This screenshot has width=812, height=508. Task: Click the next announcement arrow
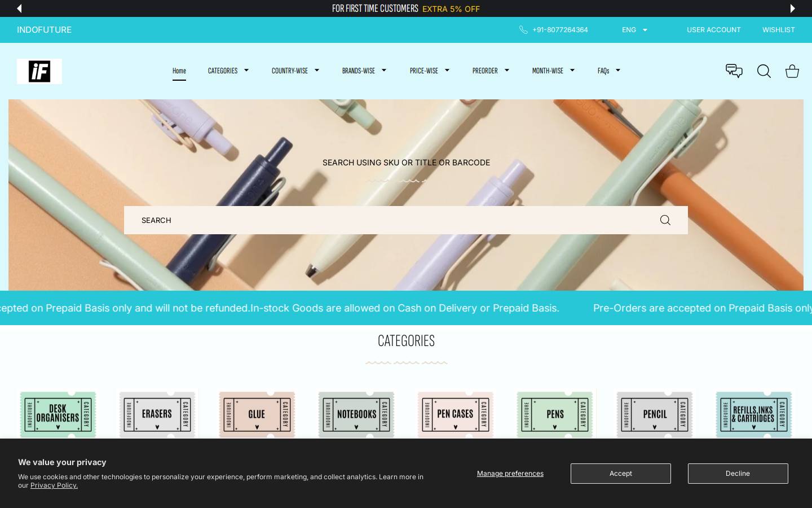pos(792,8)
